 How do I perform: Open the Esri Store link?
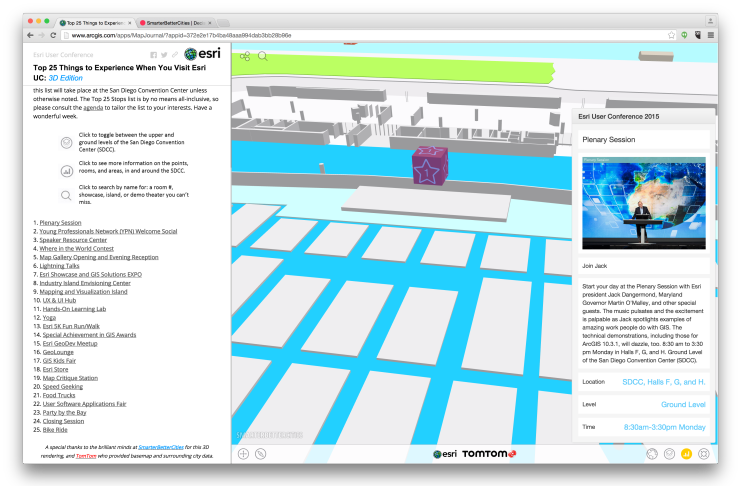point(55,370)
